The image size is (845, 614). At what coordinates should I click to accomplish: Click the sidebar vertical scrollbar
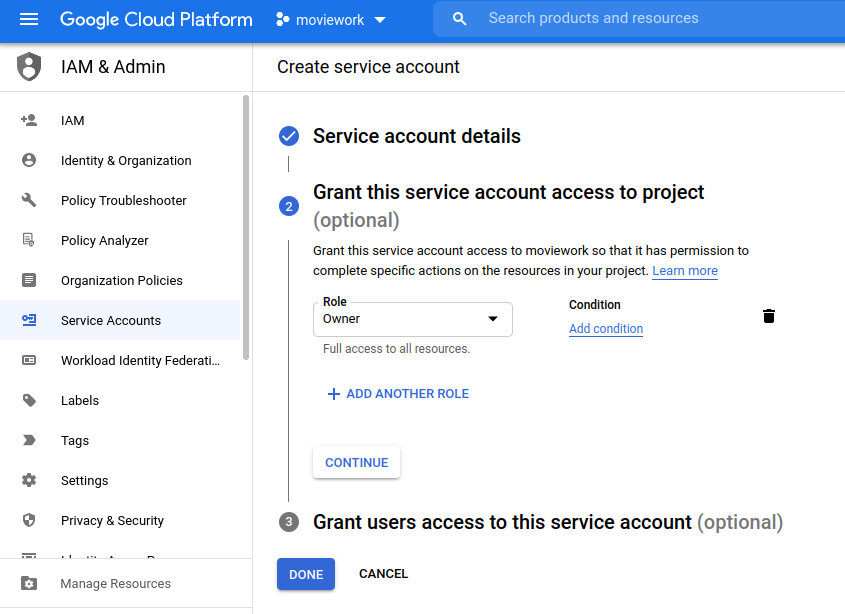[x=246, y=227]
